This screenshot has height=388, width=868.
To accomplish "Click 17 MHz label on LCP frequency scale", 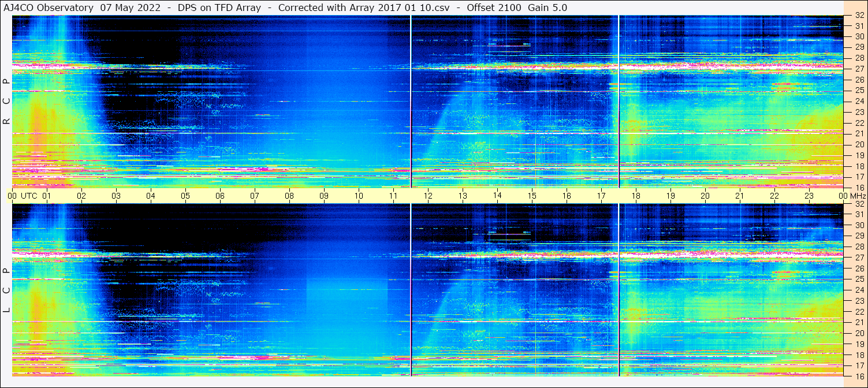I will point(859,365).
